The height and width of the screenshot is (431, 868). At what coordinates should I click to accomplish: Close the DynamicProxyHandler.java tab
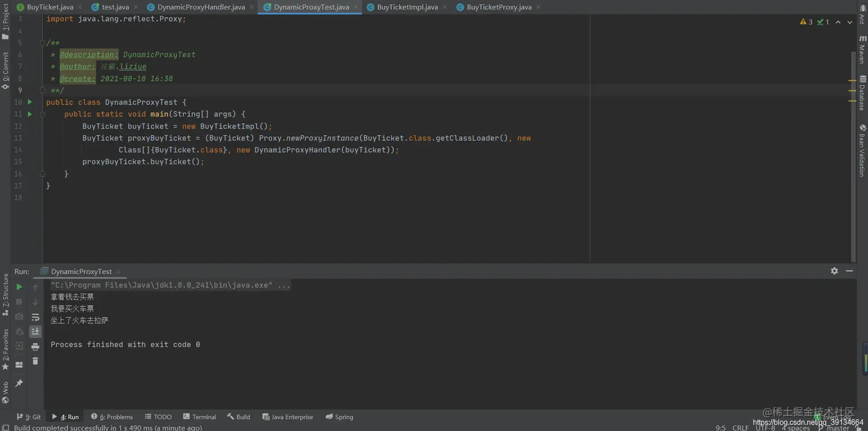251,7
